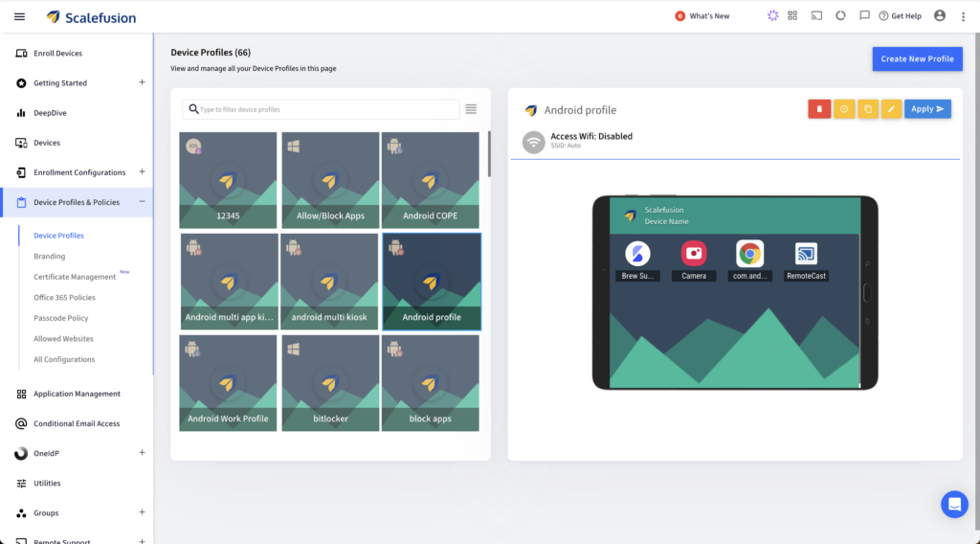Click the Brew Su... app icon in preview

[x=637, y=254]
